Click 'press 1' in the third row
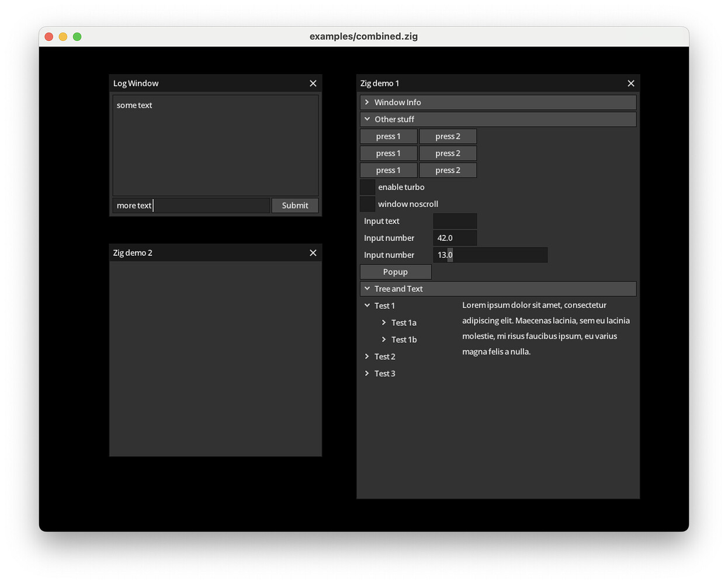Image resolution: width=728 pixels, height=584 pixels. click(x=389, y=170)
